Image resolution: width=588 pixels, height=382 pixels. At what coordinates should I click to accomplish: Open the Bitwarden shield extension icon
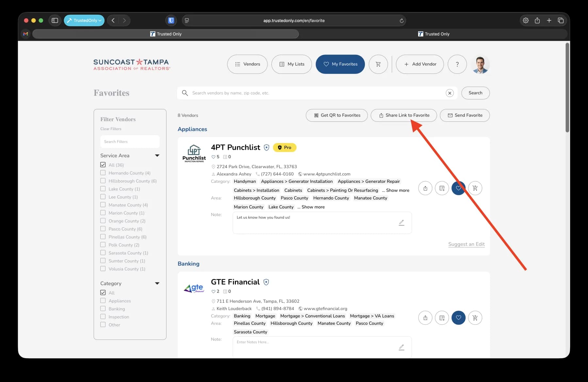(x=171, y=20)
